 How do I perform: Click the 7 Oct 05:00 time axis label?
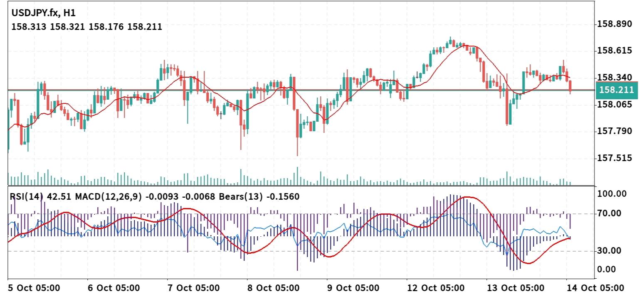pyautogui.click(x=194, y=288)
